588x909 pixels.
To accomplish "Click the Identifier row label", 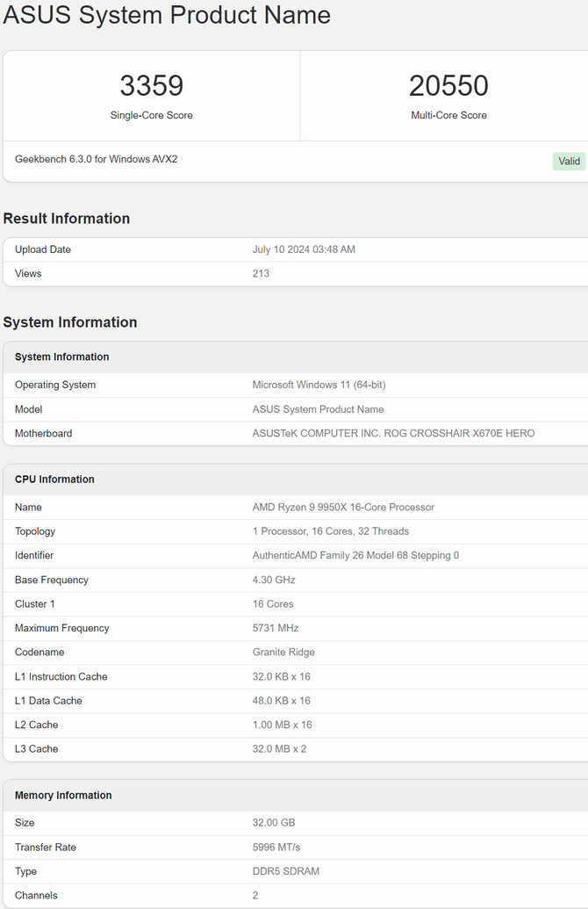I will pyautogui.click(x=34, y=555).
